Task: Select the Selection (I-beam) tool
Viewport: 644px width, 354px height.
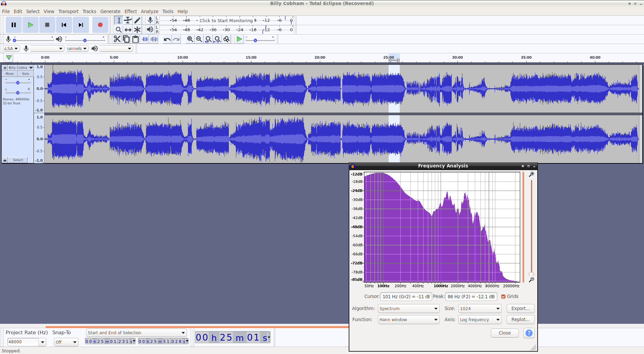Action: click(119, 20)
